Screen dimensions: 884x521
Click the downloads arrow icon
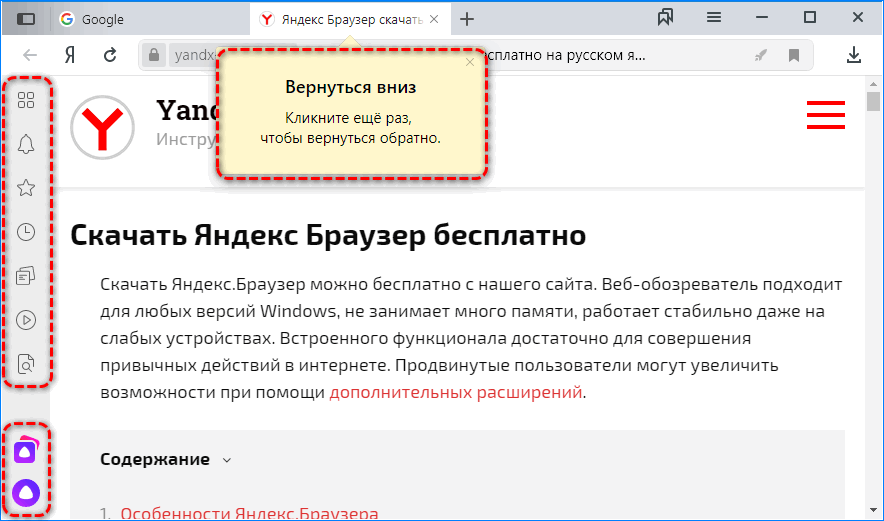(854, 55)
